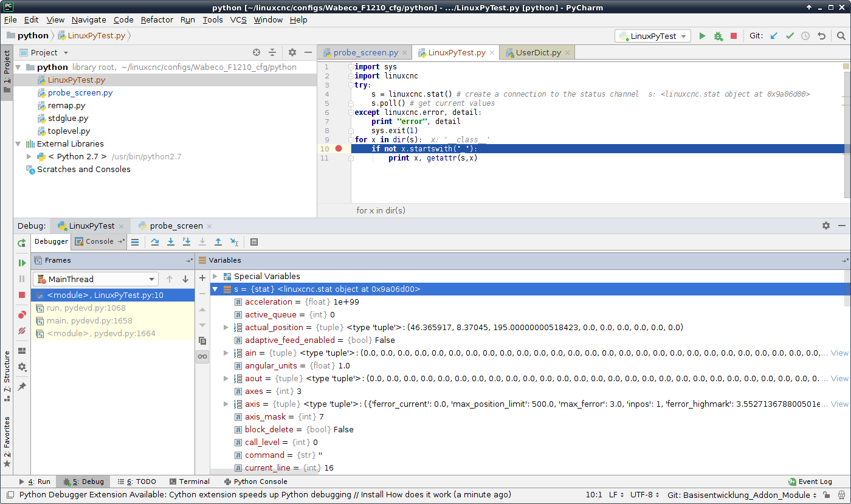The width and height of the screenshot is (851, 504).
Task: Step out of the current function
Action: 218,242
